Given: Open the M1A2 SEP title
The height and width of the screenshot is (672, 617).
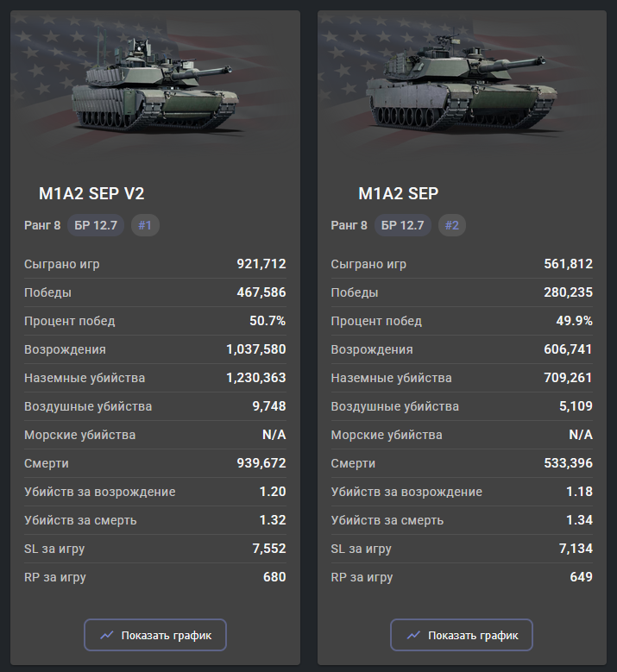Looking at the screenshot, I should click(398, 194).
